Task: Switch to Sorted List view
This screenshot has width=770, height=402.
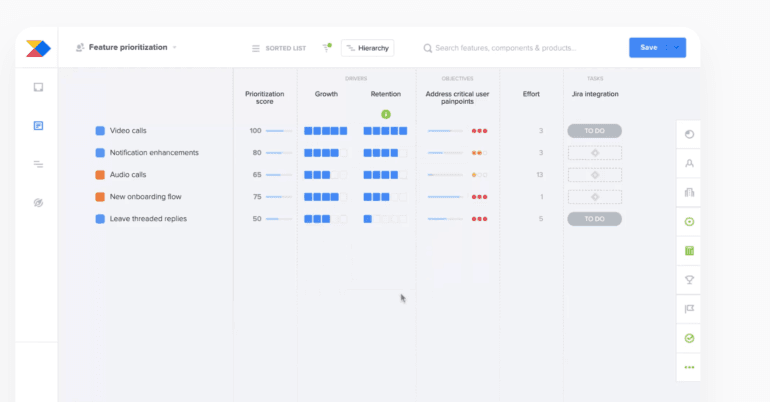Action: point(278,48)
